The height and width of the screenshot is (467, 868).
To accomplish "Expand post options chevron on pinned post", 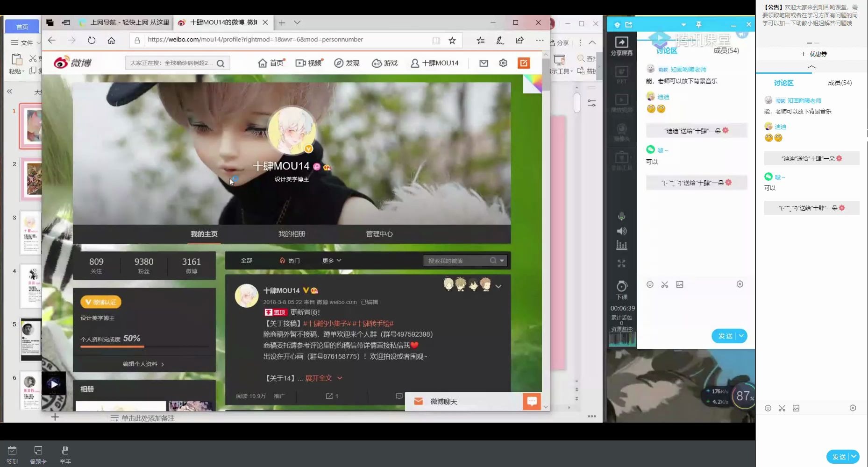I will click(x=498, y=287).
